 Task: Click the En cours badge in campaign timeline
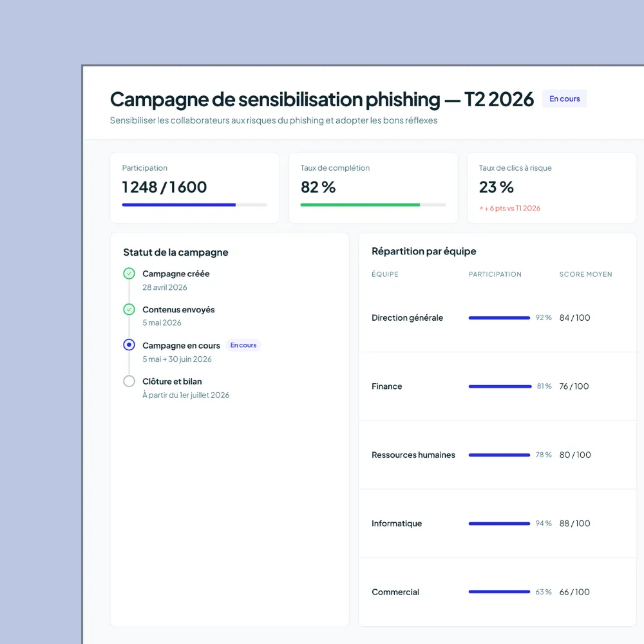(x=243, y=345)
